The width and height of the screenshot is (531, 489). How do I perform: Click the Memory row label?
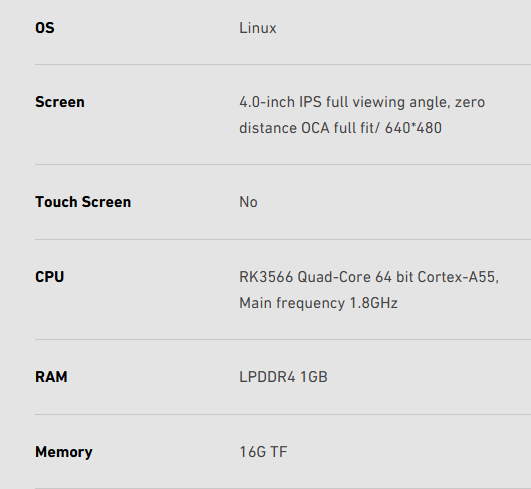64,452
